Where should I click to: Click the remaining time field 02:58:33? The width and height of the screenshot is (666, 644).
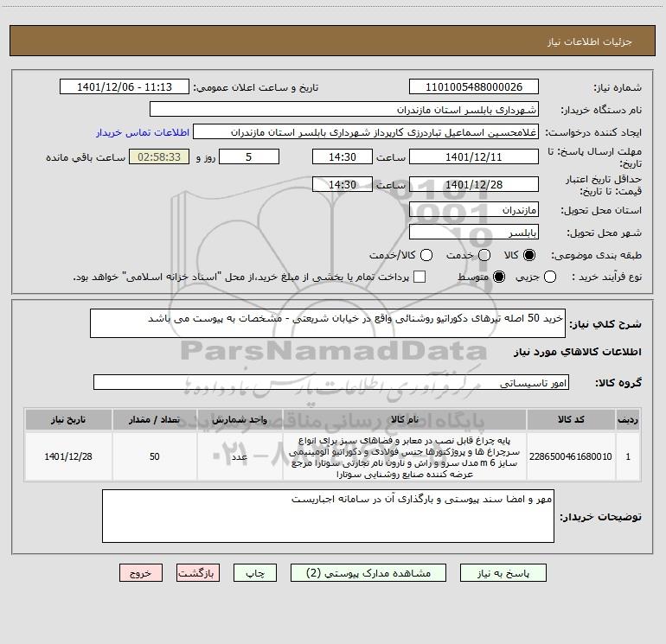click(x=159, y=157)
